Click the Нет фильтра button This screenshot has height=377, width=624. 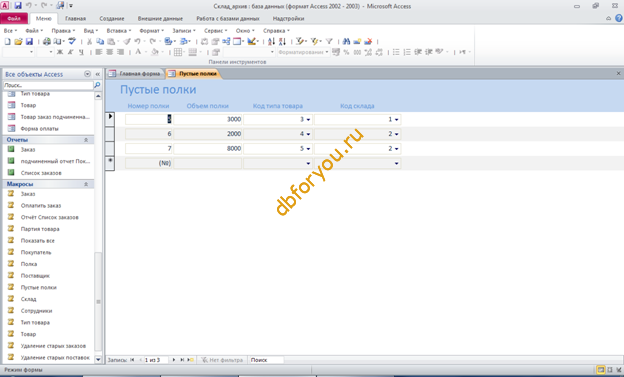pos(222,360)
